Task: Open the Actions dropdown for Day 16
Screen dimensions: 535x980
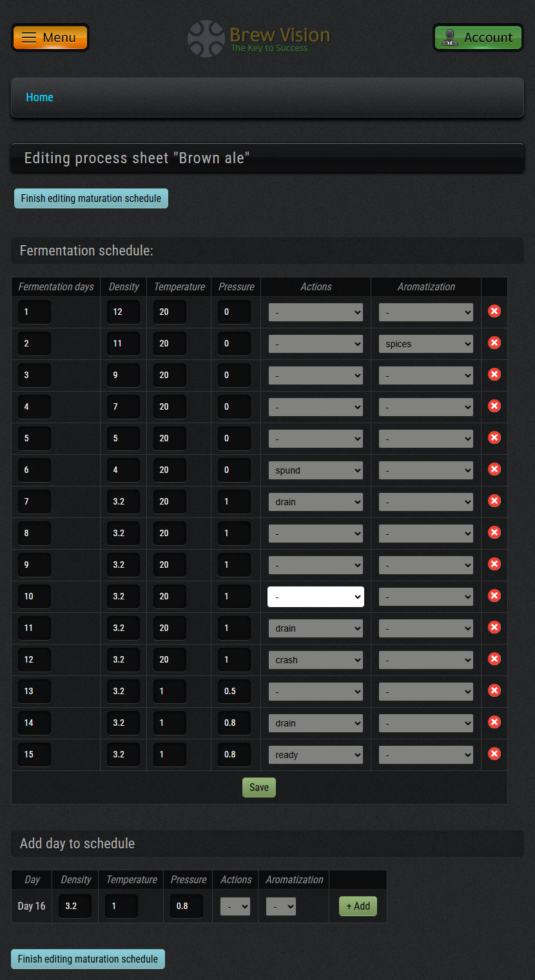Action: 235,906
